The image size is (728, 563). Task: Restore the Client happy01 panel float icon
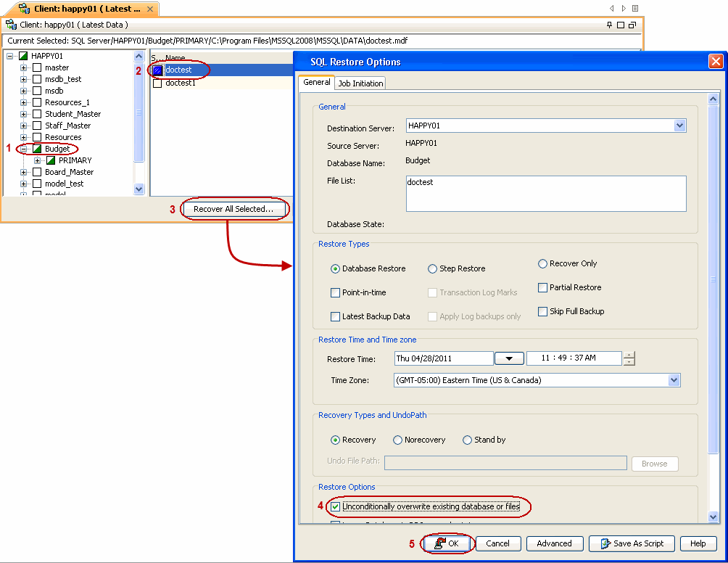coord(632,25)
